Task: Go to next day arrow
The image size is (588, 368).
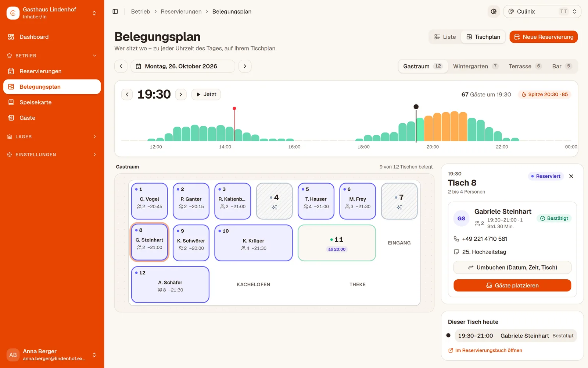Action: point(245,66)
